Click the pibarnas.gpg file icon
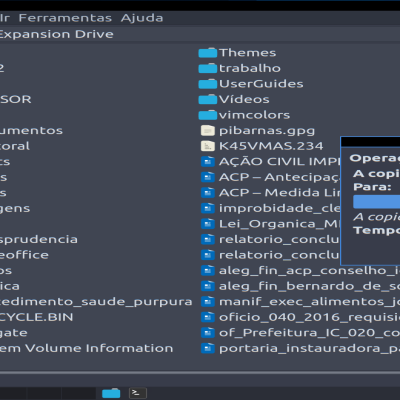Screen dimensions: 400x400 (x=208, y=131)
